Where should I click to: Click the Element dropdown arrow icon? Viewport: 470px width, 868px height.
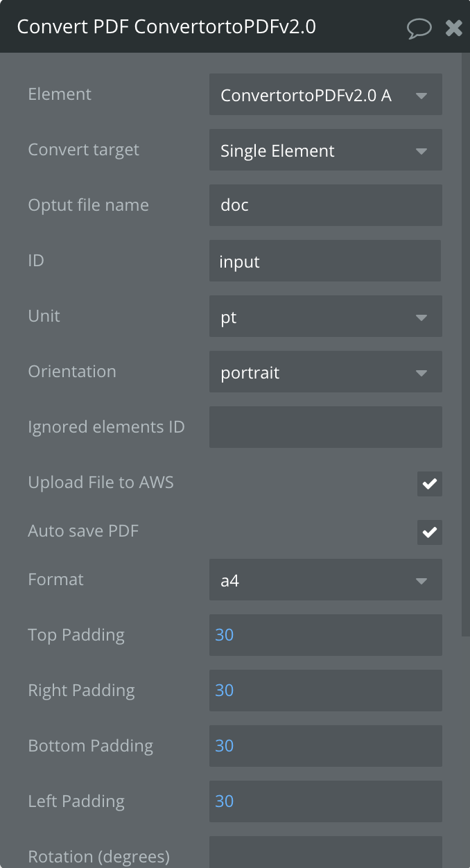421,96
